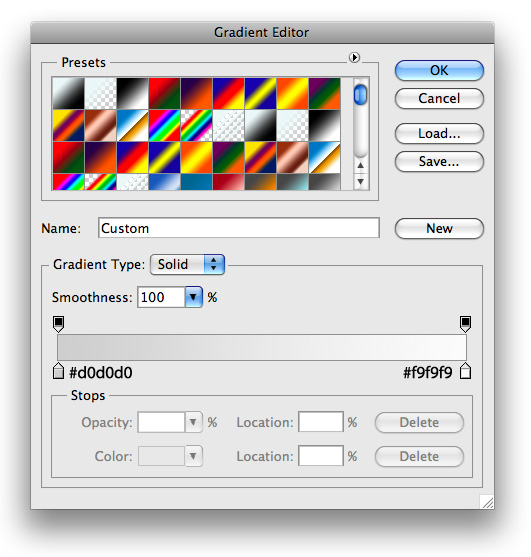
Task: Click the preset list scroll-up arrow
Action: (361, 165)
